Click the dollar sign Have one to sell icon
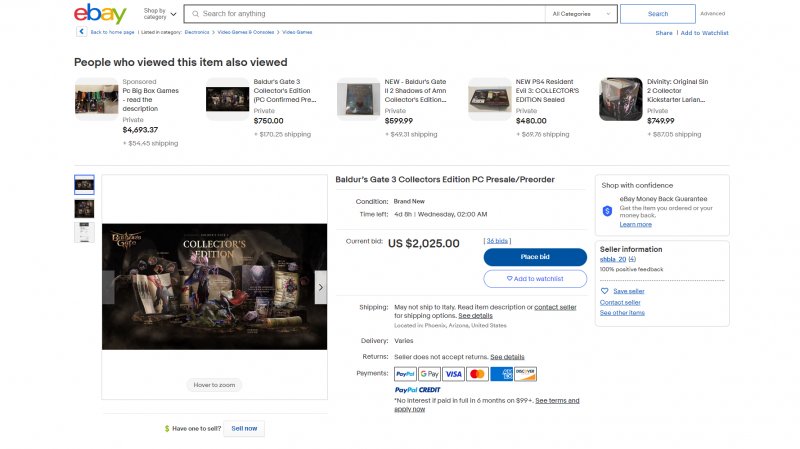Screen dimensions: 800x449 (167, 429)
